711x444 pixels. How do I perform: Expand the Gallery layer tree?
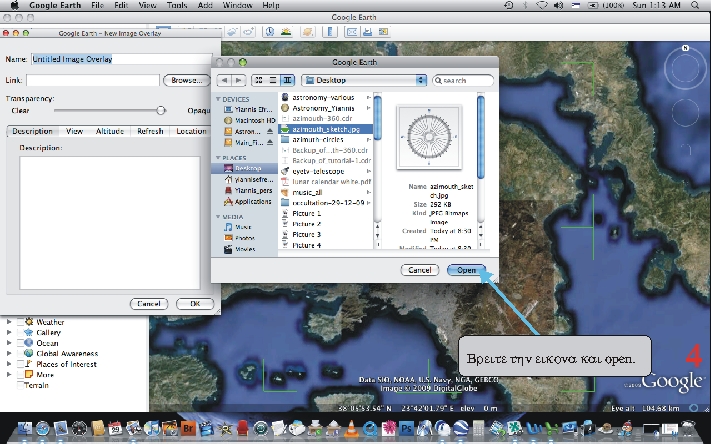9,332
